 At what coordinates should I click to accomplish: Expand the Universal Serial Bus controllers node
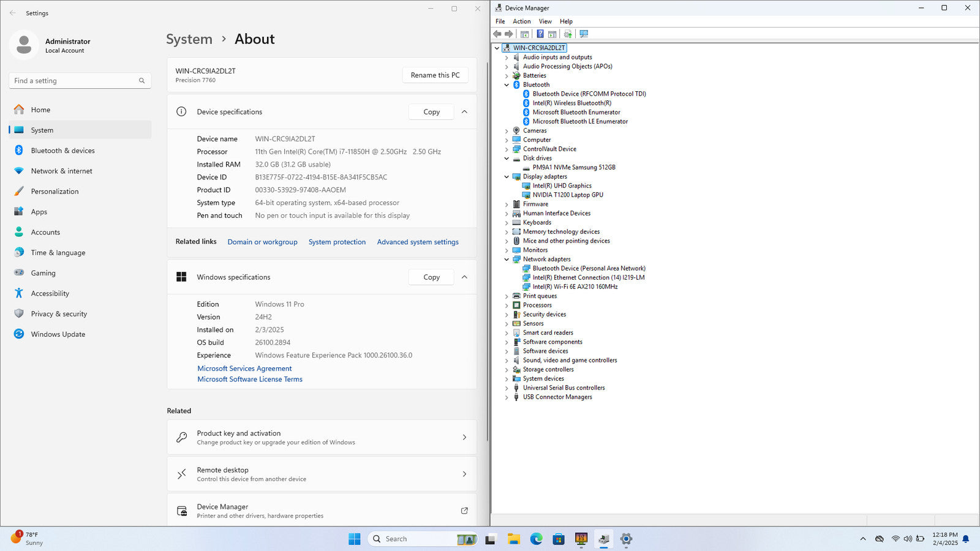click(507, 388)
